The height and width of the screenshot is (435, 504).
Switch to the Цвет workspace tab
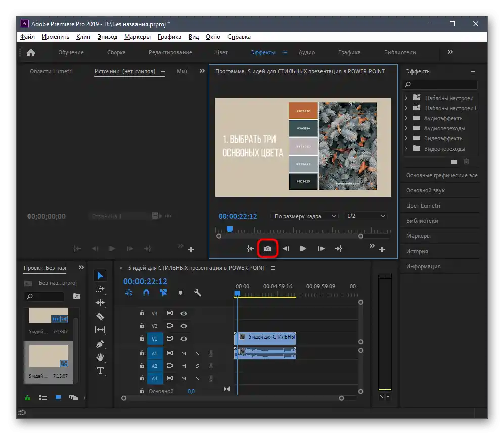pyautogui.click(x=221, y=52)
